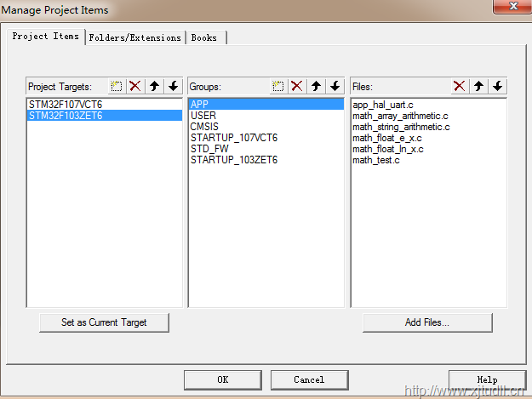Switch to Folders/Extensions tab

135,37
